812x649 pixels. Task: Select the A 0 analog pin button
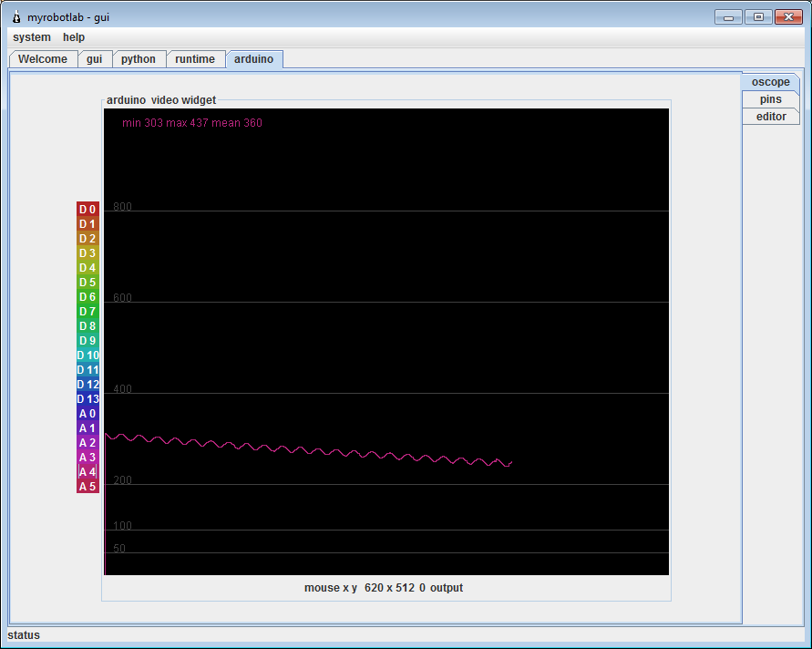pos(87,413)
